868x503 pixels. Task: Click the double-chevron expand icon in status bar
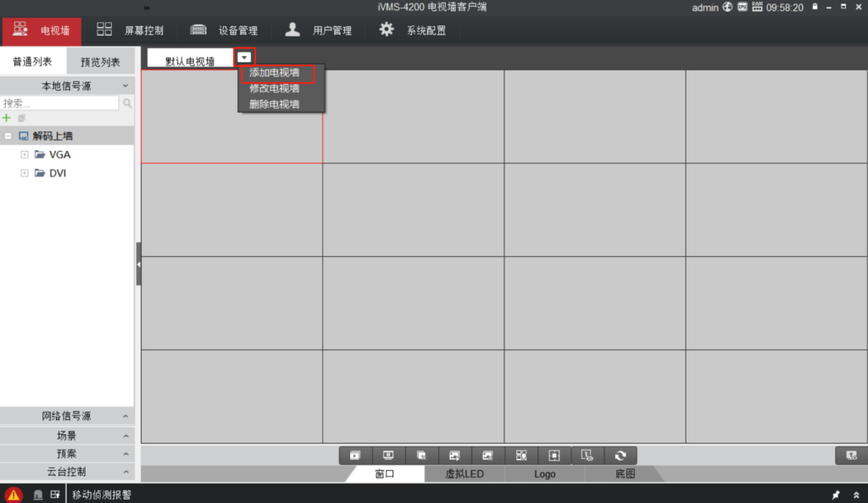(855, 495)
